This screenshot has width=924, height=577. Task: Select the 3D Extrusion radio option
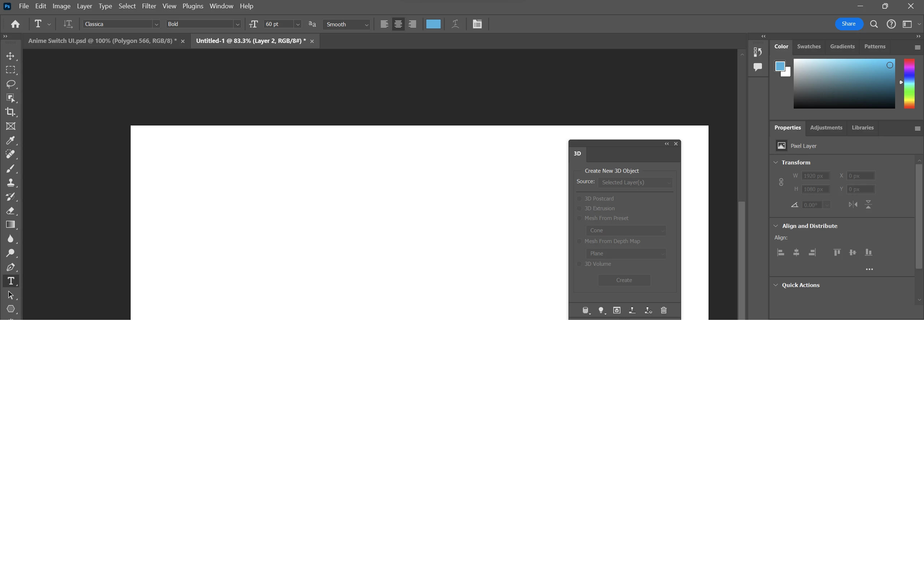[579, 208]
